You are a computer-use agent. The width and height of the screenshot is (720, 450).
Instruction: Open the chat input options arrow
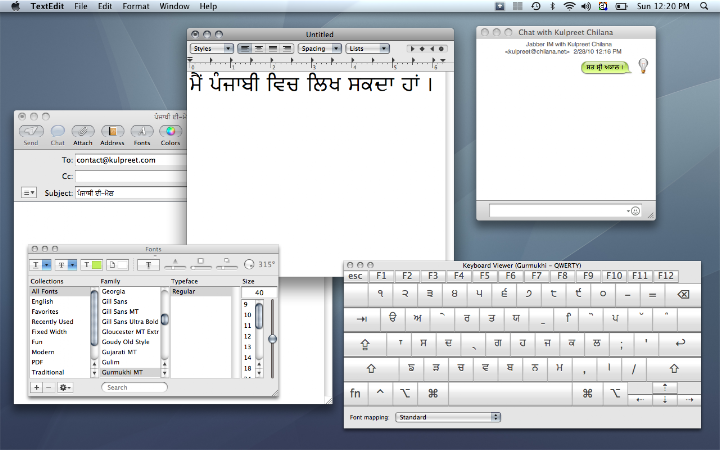(x=628, y=211)
